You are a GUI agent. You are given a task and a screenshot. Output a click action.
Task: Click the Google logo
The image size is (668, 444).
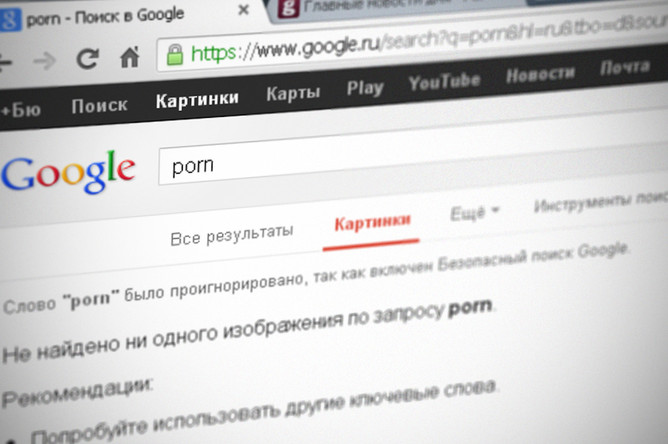[x=68, y=173]
